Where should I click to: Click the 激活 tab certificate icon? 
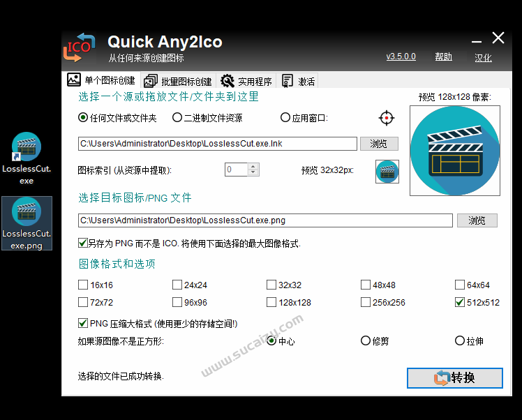pyautogui.click(x=287, y=81)
